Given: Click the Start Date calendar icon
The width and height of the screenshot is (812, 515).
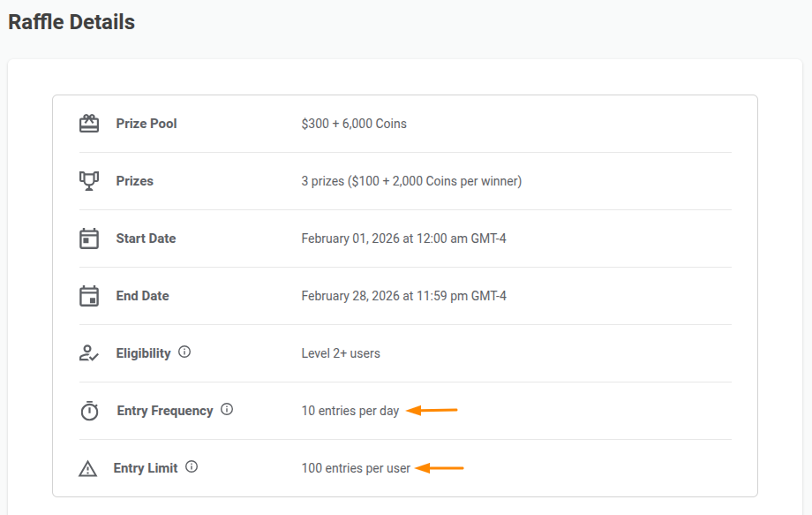Looking at the screenshot, I should coord(89,239).
